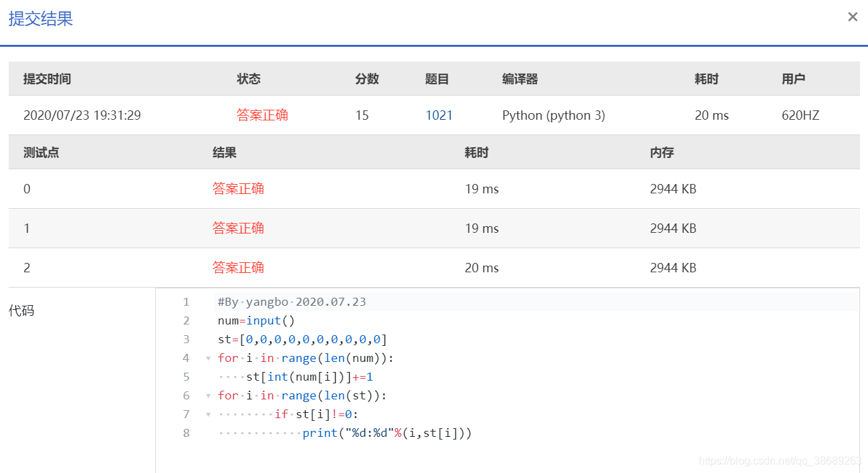868x473 pixels.
Task: Click 答案正确 result for test point 1
Action: pyautogui.click(x=238, y=228)
